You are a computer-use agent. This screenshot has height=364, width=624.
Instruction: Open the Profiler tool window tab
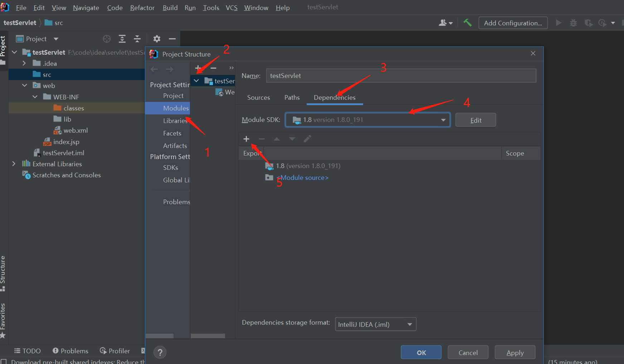[x=115, y=351]
